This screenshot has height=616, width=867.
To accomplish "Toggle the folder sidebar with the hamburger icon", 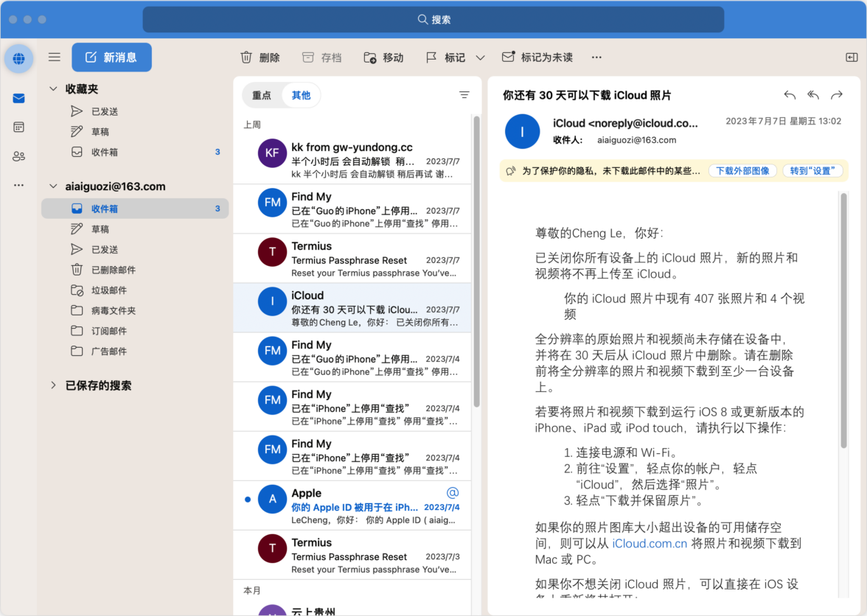I will pyautogui.click(x=54, y=57).
